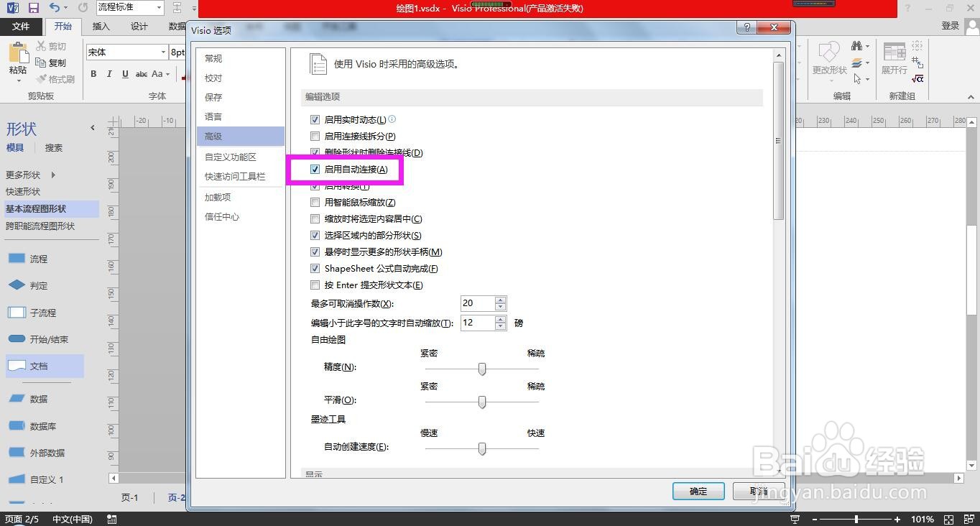The height and width of the screenshot is (526, 980).
Task: Toggle Bold formatting icon
Action: [93, 74]
